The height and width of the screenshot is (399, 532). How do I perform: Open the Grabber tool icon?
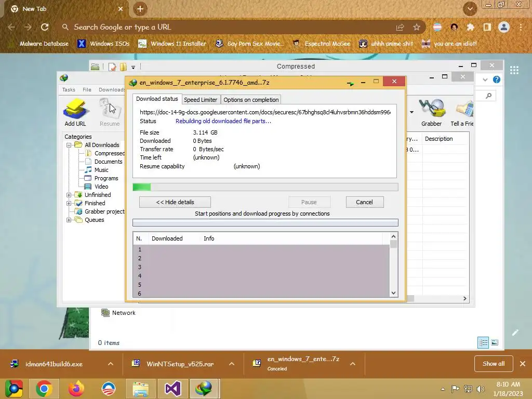point(431,112)
